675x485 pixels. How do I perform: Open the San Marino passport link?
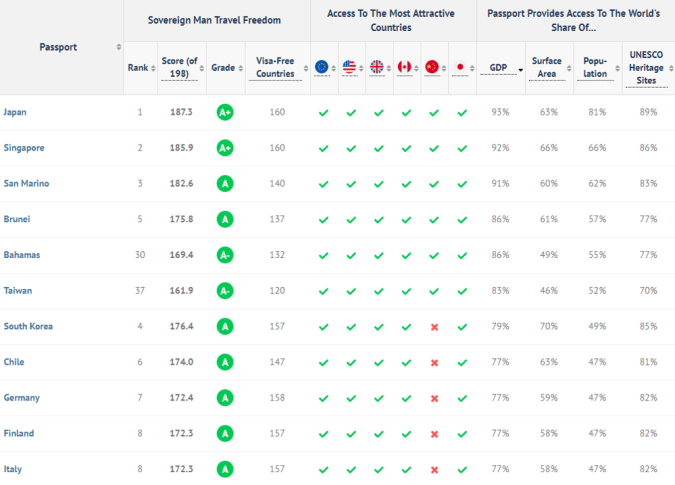point(26,184)
